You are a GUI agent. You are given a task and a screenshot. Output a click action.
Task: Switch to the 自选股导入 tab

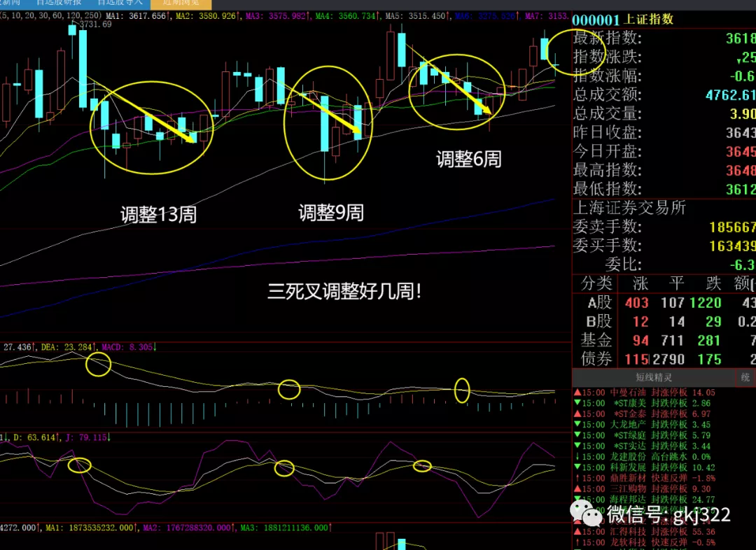[120, 3]
